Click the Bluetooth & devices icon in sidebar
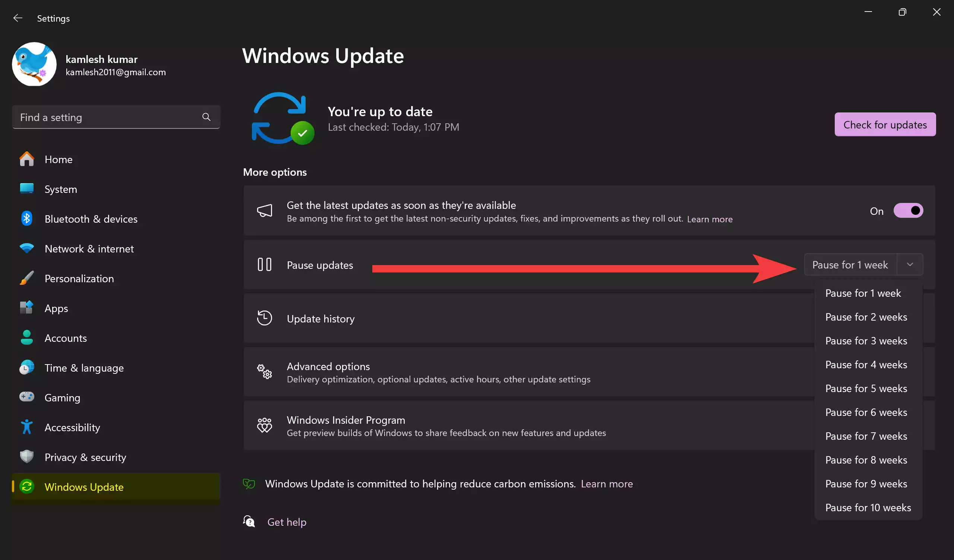Screen dimensions: 954x560 (26, 219)
